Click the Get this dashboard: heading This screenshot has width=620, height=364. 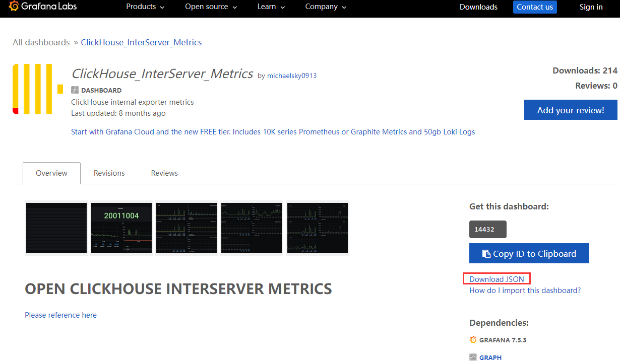(x=509, y=206)
